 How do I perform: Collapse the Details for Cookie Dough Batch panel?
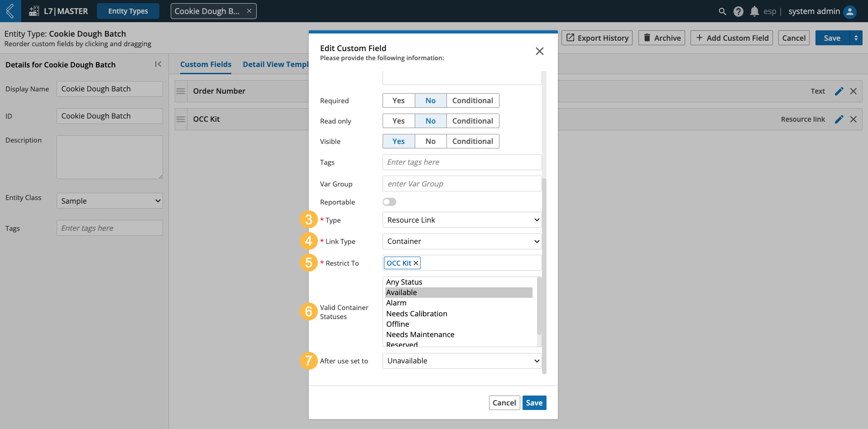pyautogui.click(x=158, y=64)
